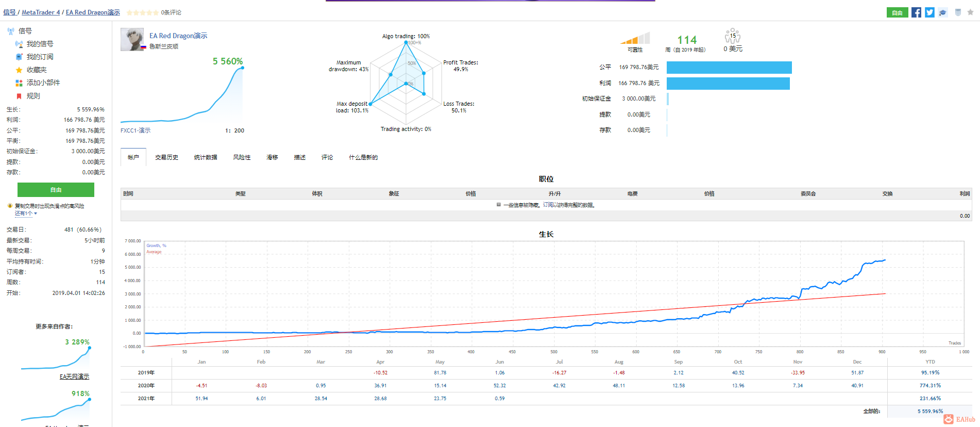Open 添加小部件 widget item
The width and height of the screenshot is (980, 427).
pos(43,83)
